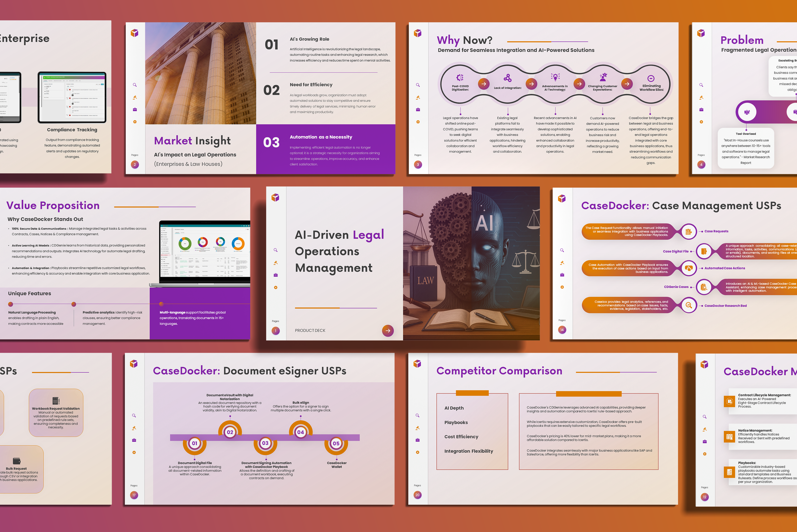The height and width of the screenshot is (532, 797).
Task: Select the gavel icon in the Why Now sidebar
Action: (418, 97)
